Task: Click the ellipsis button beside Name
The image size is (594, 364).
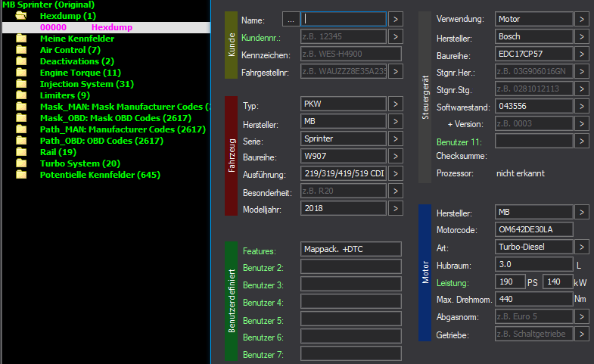Action: click(x=291, y=20)
